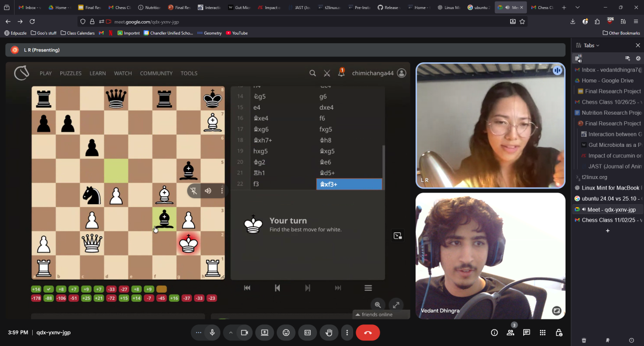Turn off camera in Meet controls
Viewport: 644px width, 346px height.
245,332
